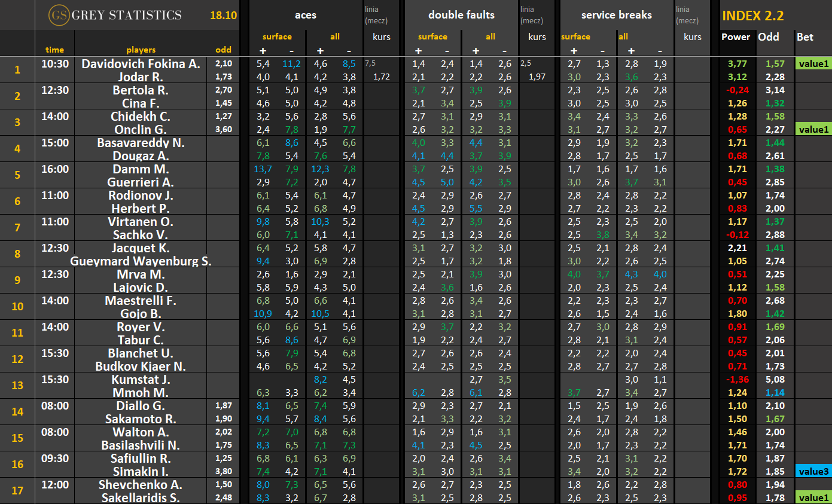Image resolution: width=832 pixels, height=504 pixels.
Task: Click the "aces" section header
Action: (x=306, y=15)
